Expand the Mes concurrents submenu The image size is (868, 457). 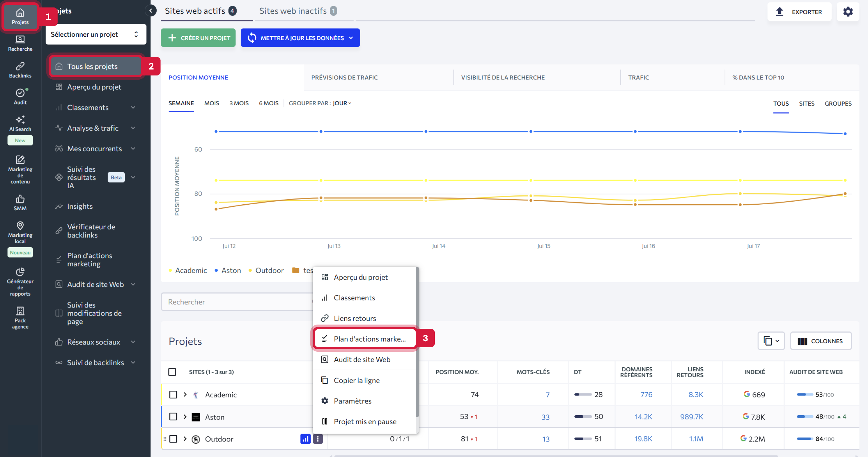133,149
